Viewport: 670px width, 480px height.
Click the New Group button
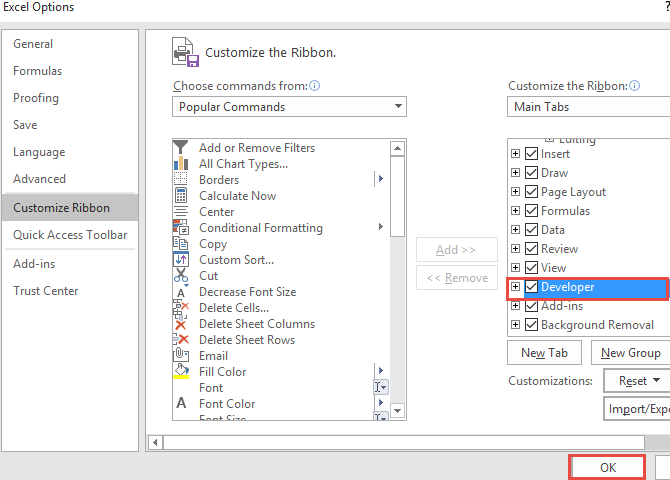(631, 353)
